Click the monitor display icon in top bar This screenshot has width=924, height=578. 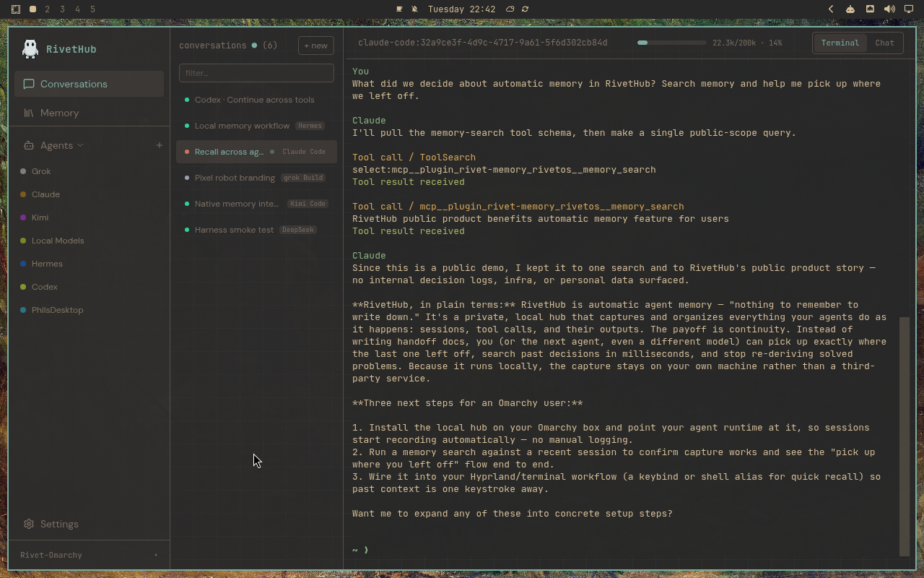tap(909, 9)
